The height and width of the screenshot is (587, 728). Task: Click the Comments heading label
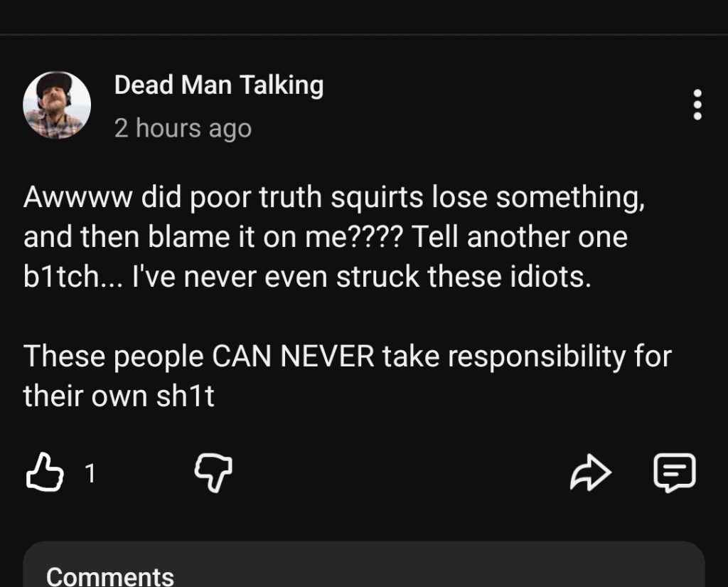click(x=110, y=576)
